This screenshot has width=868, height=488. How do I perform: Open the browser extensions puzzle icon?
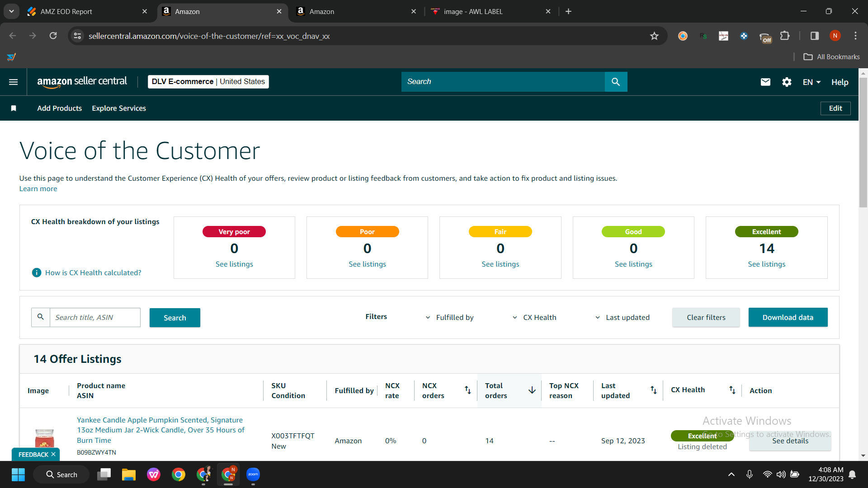(785, 36)
